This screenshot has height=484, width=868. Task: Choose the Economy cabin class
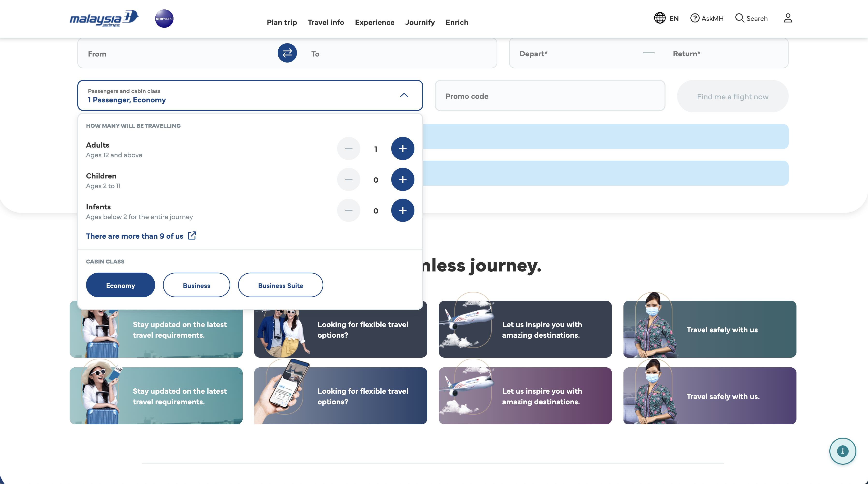click(120, 285)
